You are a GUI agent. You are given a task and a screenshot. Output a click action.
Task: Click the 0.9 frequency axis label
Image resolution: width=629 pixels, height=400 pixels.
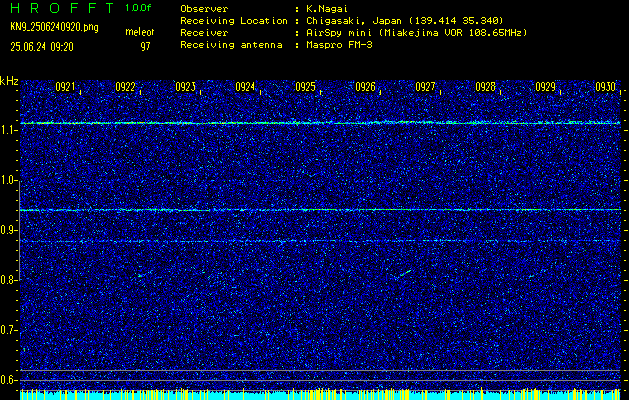[8, 230]
